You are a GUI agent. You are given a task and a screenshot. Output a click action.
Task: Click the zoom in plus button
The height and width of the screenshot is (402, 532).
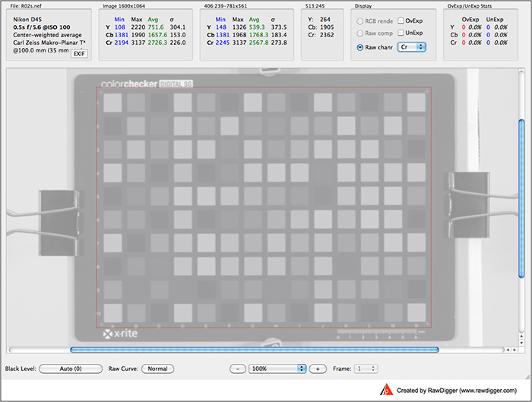318,369
